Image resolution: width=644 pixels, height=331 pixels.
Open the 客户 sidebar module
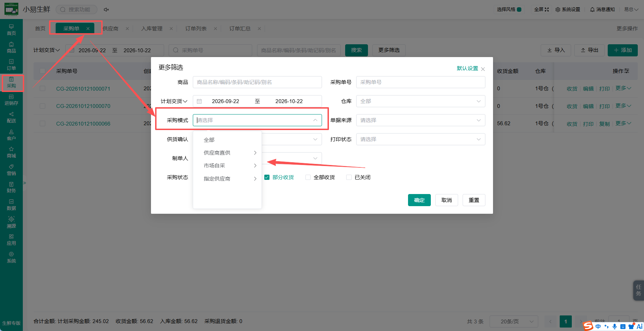point(11,135)
